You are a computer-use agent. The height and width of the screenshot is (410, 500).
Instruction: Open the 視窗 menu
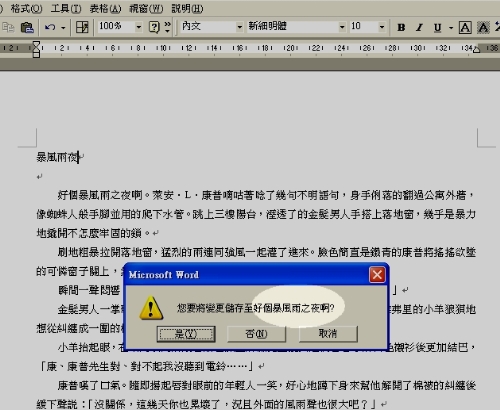coord(146,9)
